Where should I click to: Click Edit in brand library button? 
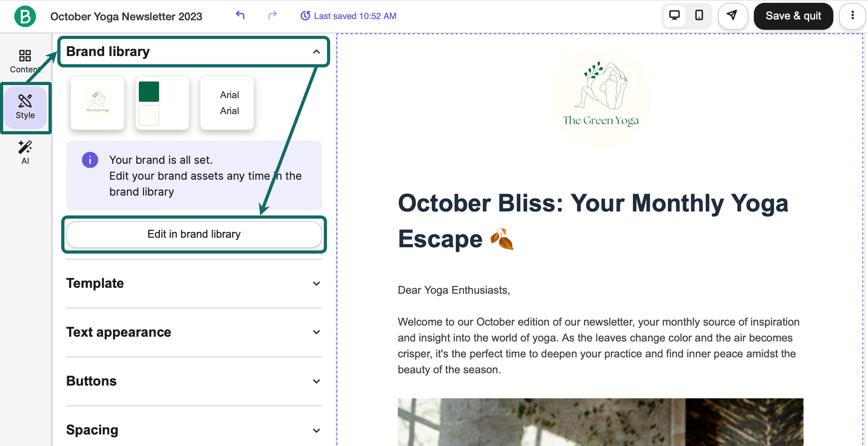pos(194,234)
